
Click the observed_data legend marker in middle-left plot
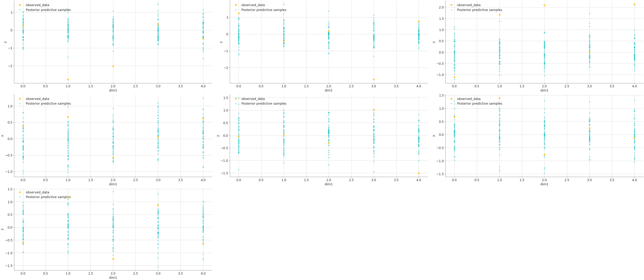click(x=20, y=99)
